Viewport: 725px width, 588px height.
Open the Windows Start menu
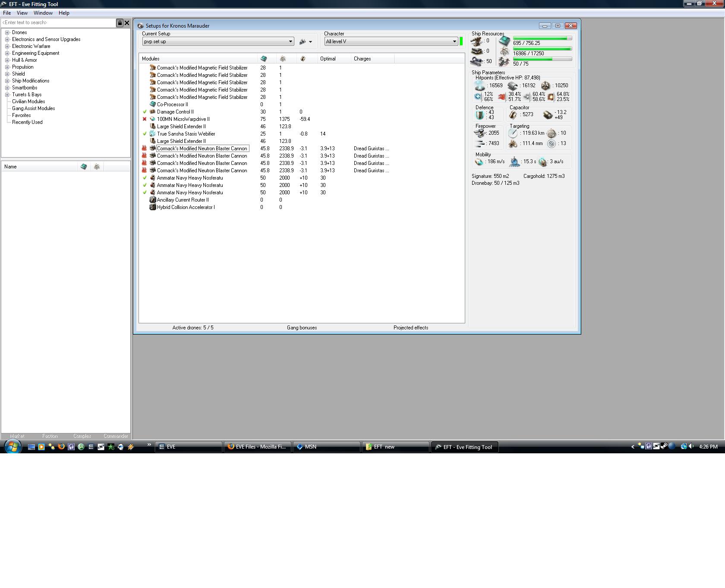[13, 446]
